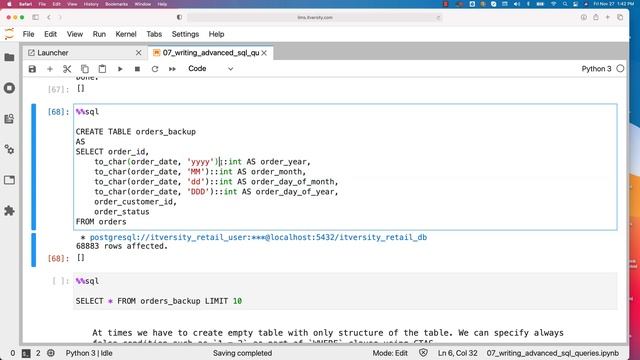Click the terminal count icon in status bar
The width and height of the screenshot is (640, 360).
pos(26,353)
